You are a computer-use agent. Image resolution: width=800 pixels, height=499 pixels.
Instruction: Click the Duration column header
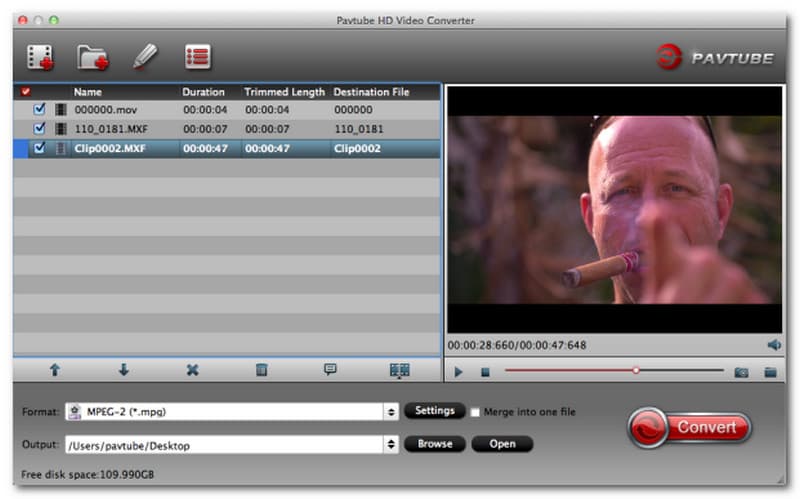203,92
